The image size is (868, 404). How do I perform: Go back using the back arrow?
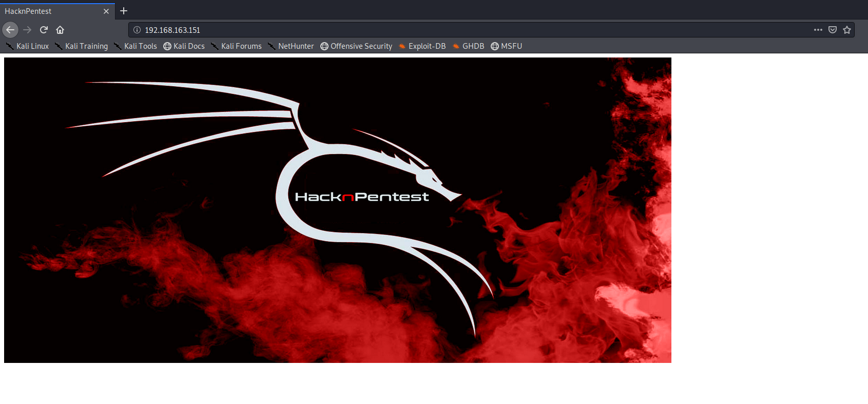pyautogui.click(x=10, y=30)
